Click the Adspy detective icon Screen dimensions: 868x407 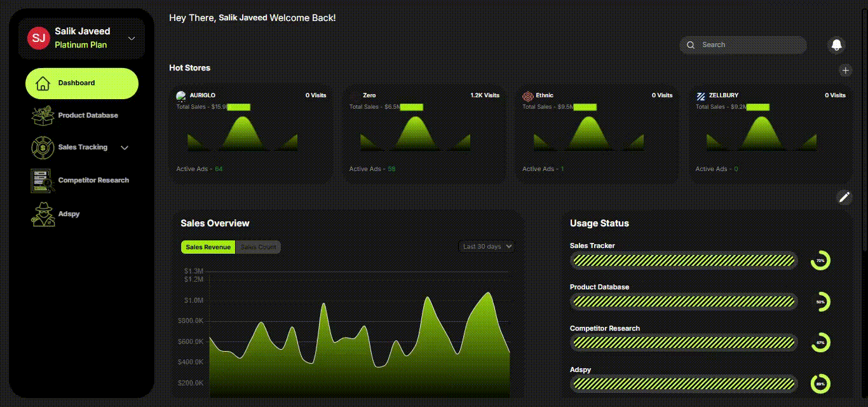tap(43, 214)
